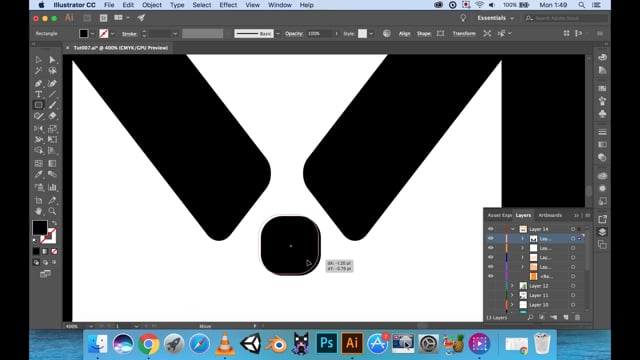Expand Layer 12 in Layers panel

(512, 286)
